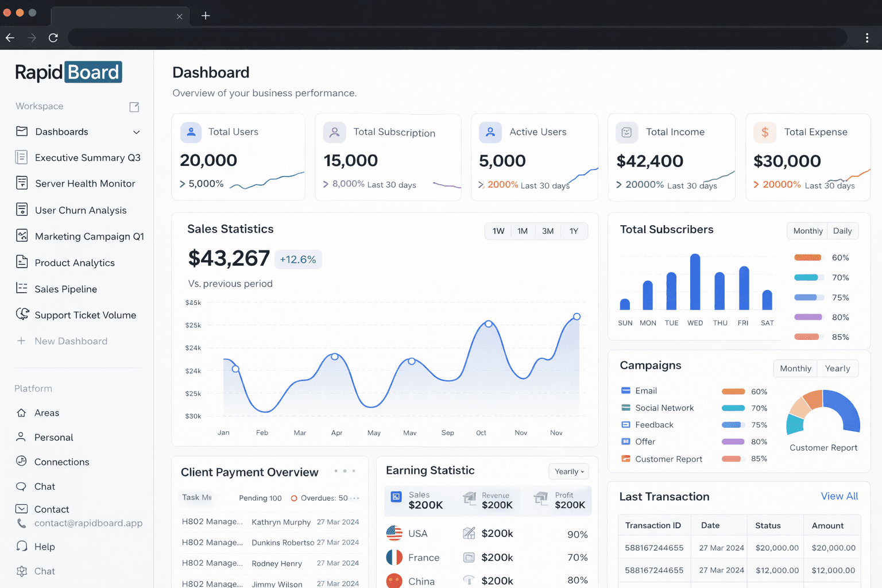The height and width of the screenshot is (588, 882).
Task: Click the browser address bar
Action: [458, 38]
